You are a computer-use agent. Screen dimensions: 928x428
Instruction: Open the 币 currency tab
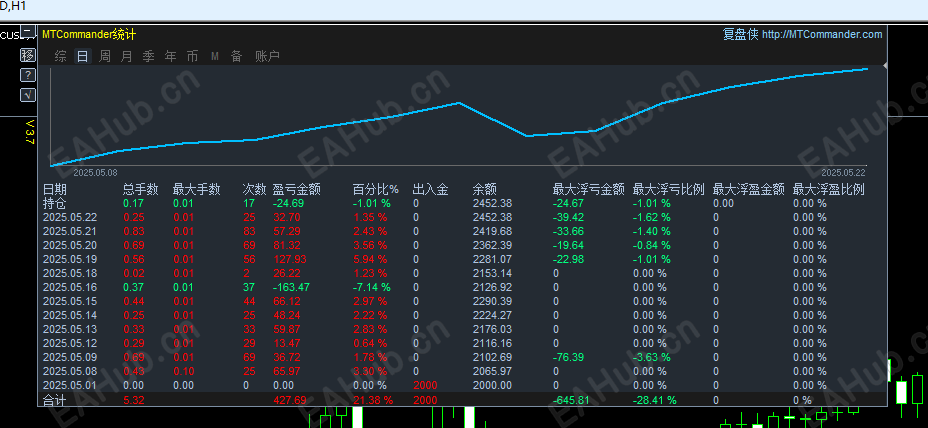pos(192,56)
